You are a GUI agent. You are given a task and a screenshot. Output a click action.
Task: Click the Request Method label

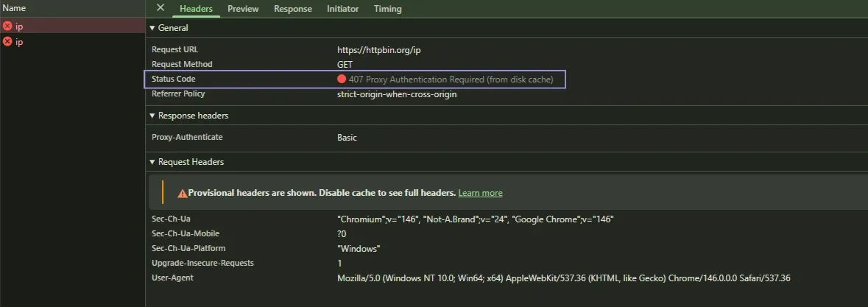coord(182,64)
